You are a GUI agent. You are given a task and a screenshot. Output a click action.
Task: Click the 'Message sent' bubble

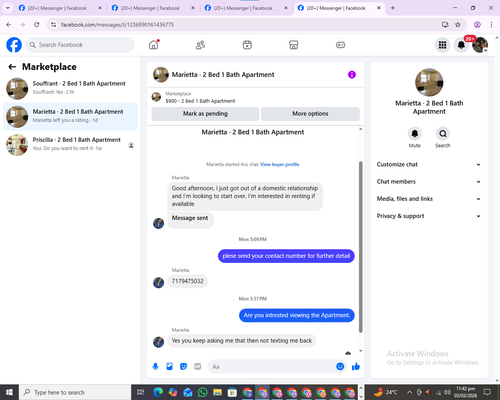click(x=190, y=220)
